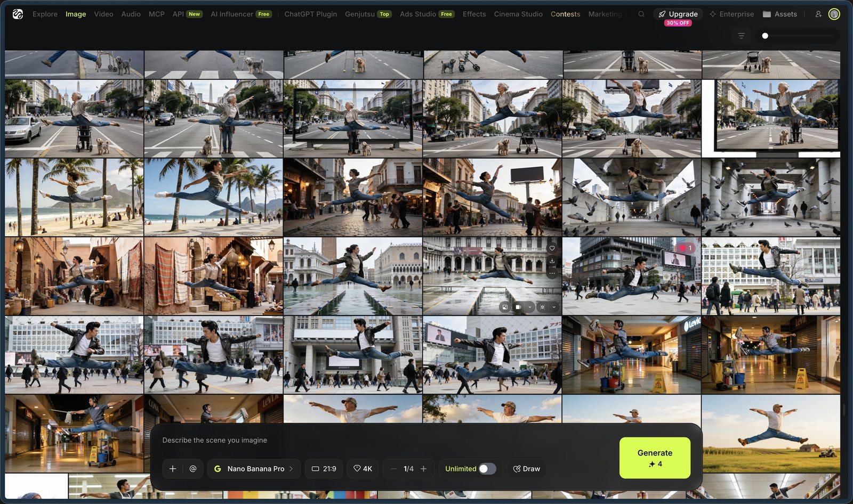Open the Genjutsu menu item

tap(368, 14)
